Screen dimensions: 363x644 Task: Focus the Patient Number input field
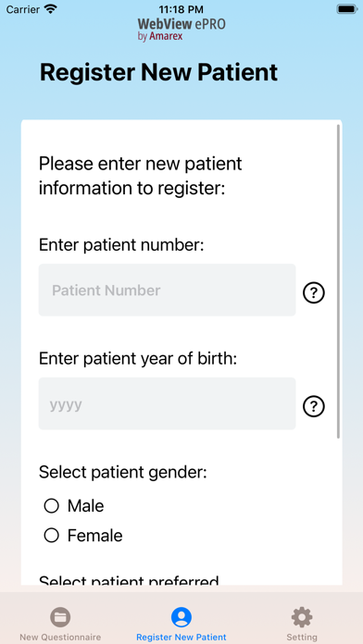168,290
